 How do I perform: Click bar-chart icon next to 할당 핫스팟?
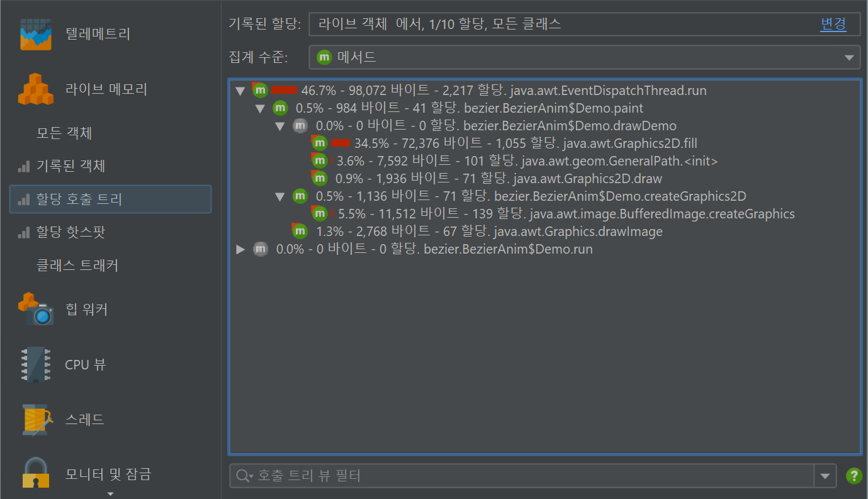pyautogui.click(x=24, y=233)
